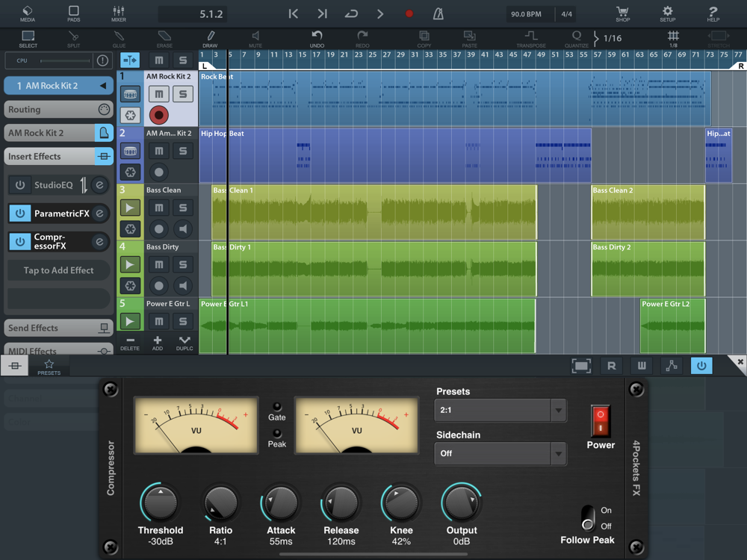Screen dimensions: 747x560
Task: Open the Shop cart icon
Action: (622, 13)
